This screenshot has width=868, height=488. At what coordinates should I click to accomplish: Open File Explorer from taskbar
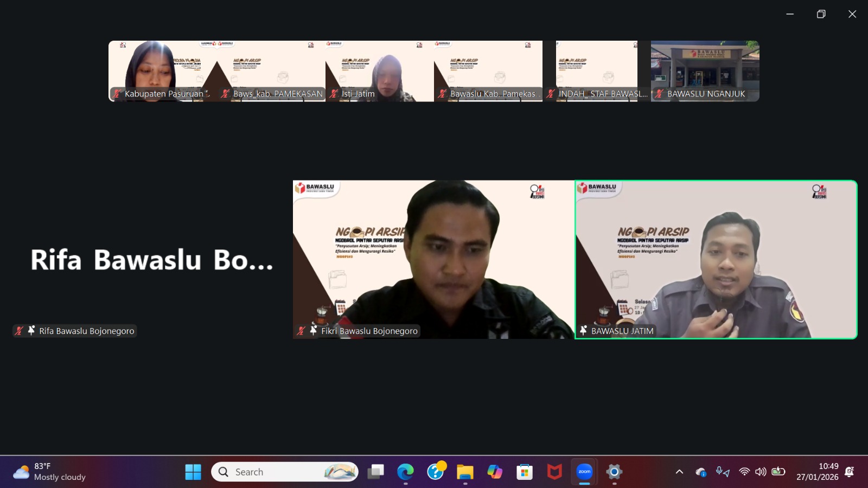[x=465, y=472]
